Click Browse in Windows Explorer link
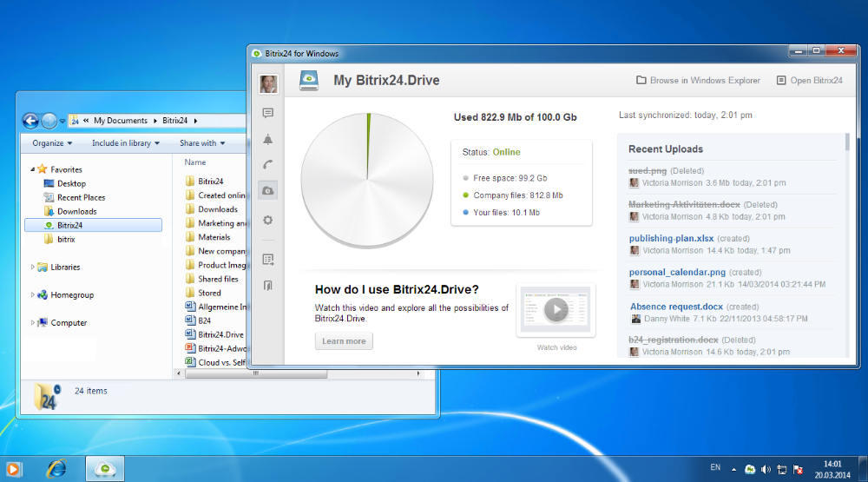The image size is (868, 482). 698,81
